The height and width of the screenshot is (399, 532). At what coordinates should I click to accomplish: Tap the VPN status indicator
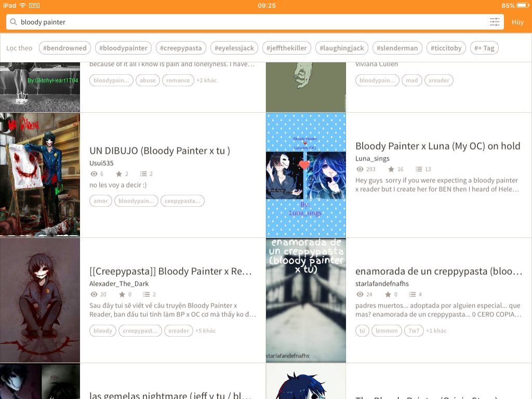click(x=34, y=5)
